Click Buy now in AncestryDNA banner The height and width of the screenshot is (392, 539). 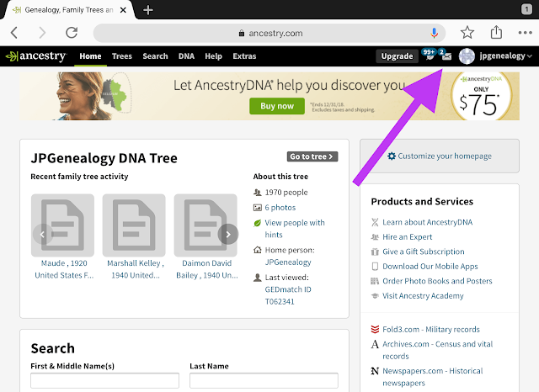[277, 106]
